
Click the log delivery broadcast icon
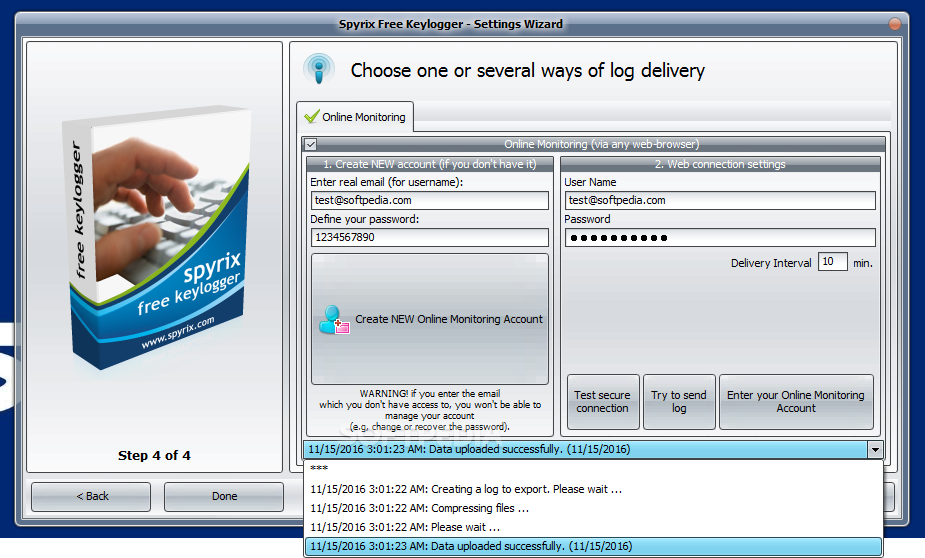tap(319, 69)
